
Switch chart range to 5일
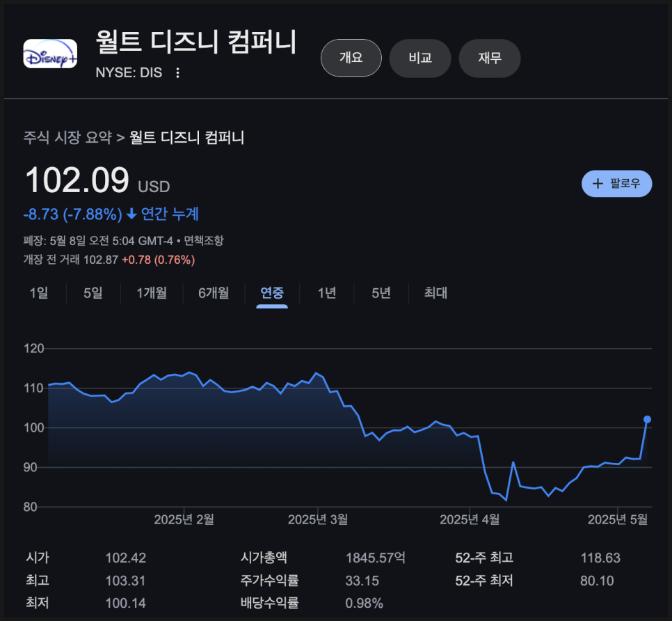coord(93,293)
